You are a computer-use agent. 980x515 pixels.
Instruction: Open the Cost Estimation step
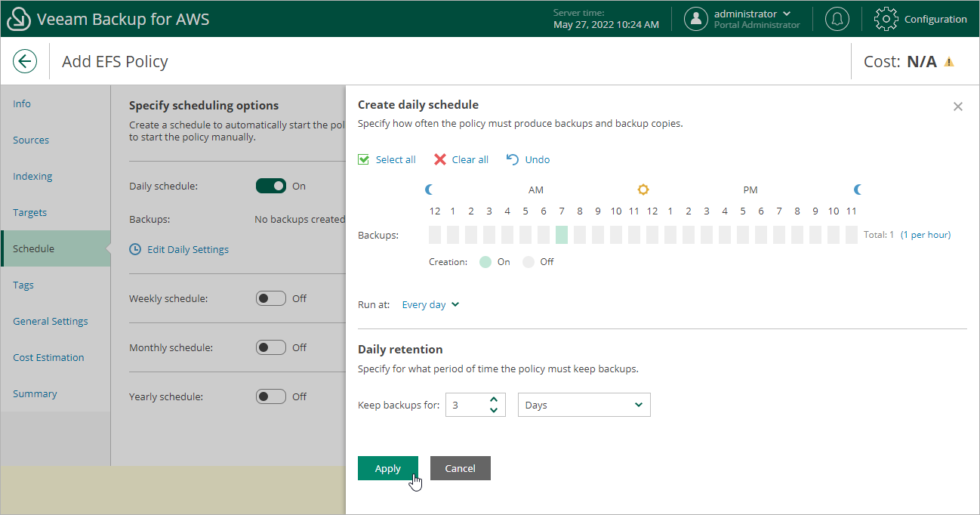[x=48, y=358]
